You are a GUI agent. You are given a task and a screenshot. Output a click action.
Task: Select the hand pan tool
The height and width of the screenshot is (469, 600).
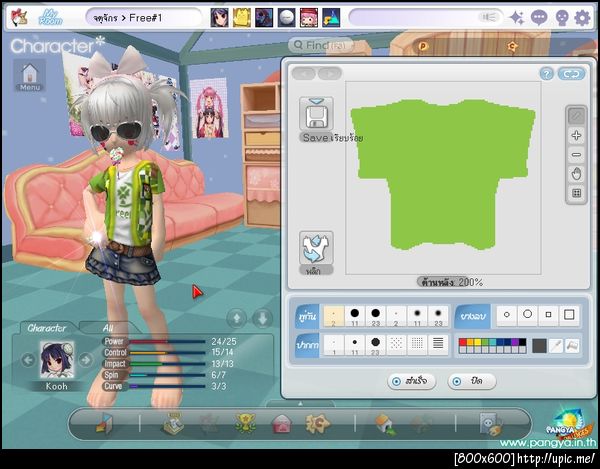click(576, 174)
